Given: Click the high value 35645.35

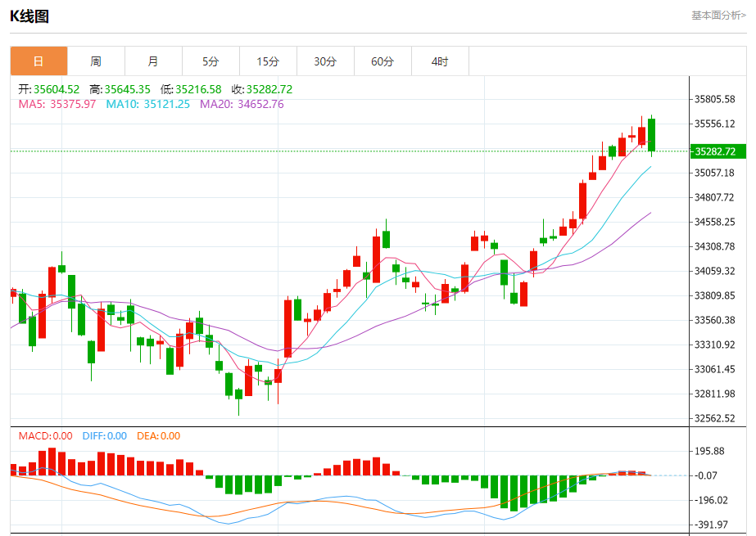Looking at the screenshot, I should [x=127, y=89].
